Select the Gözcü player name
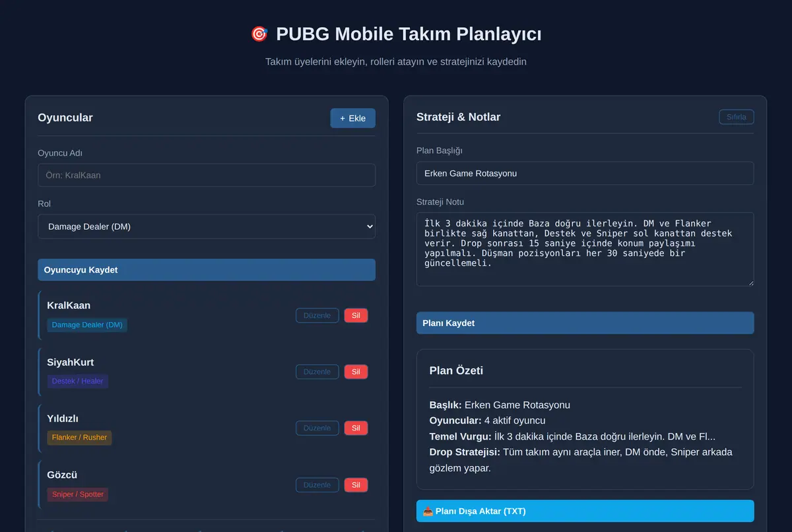This screenshot has width=792, height=532. coord(63,475)
